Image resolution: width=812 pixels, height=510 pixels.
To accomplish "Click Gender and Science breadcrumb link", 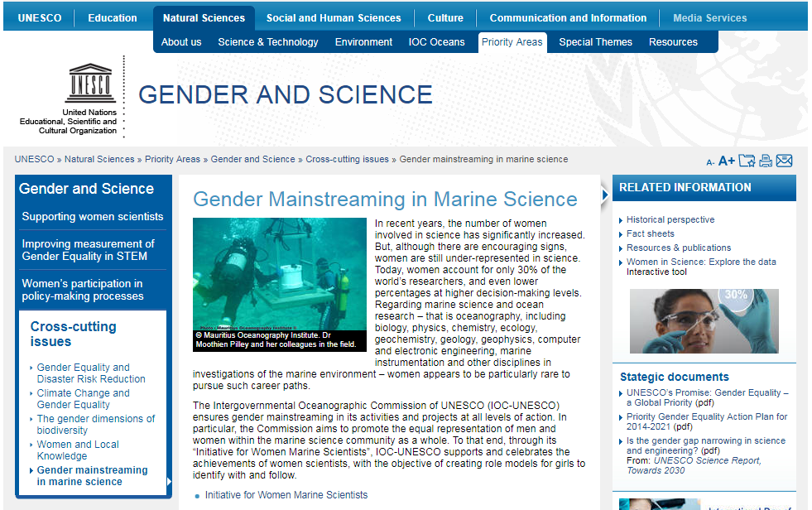I will [252, 159].
